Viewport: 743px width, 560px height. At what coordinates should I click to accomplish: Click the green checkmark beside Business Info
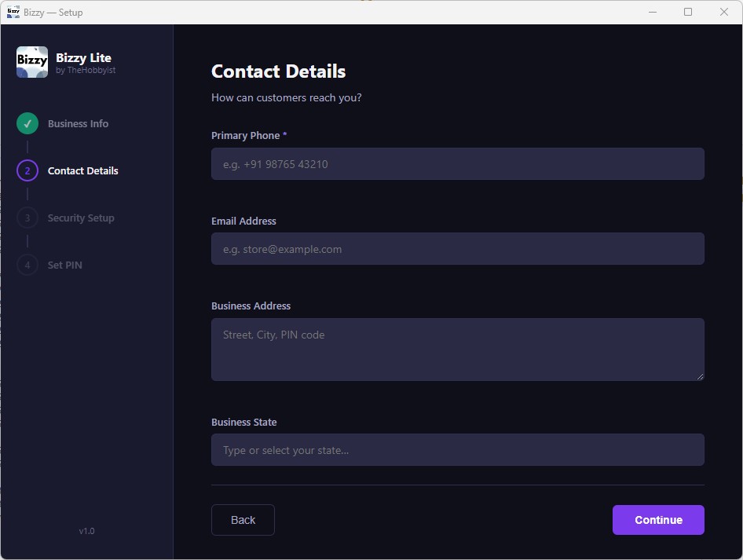[x=27, y=123]
